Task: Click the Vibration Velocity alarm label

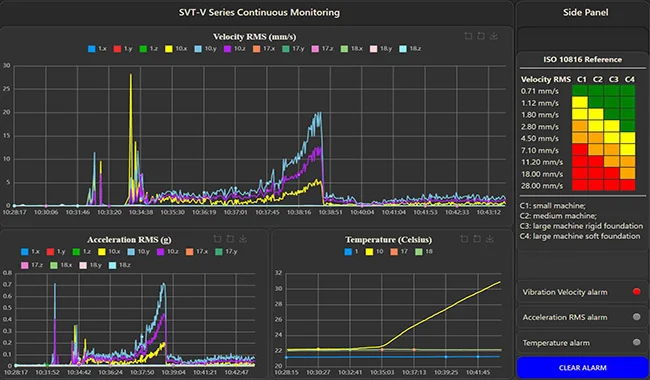Action: tap(565, 292)
